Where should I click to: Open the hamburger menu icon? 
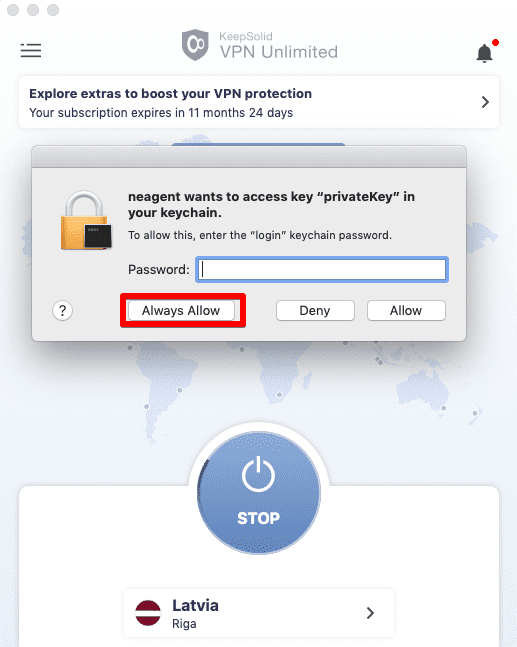31,50
